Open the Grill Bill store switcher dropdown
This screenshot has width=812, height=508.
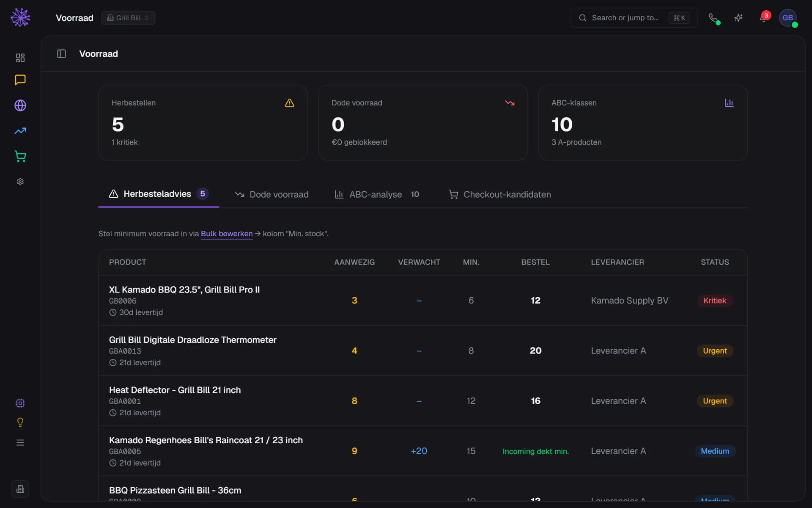coord(128,18)
